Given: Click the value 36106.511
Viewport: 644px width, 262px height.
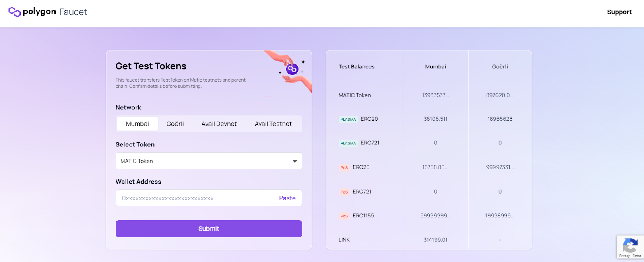Looking at the screenshot, I should pyautogui.click(x=436, y=119).
